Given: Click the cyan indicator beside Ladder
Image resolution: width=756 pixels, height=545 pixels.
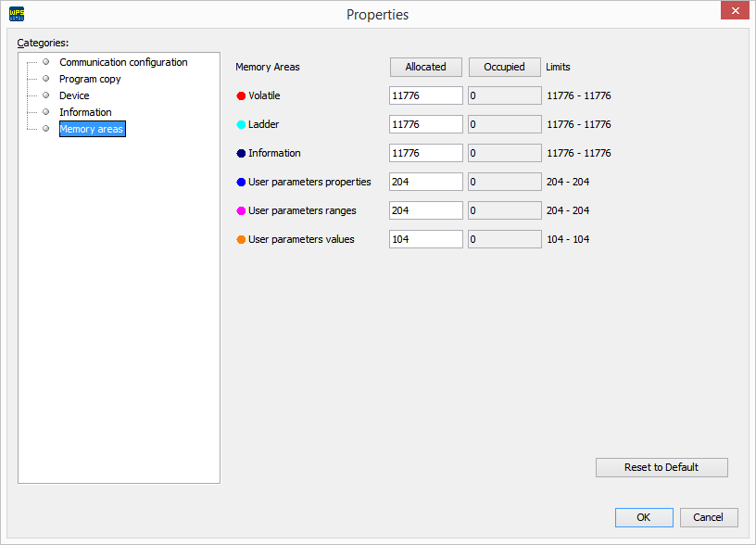Looking at the screenshot, I should (x=242, y=124).
